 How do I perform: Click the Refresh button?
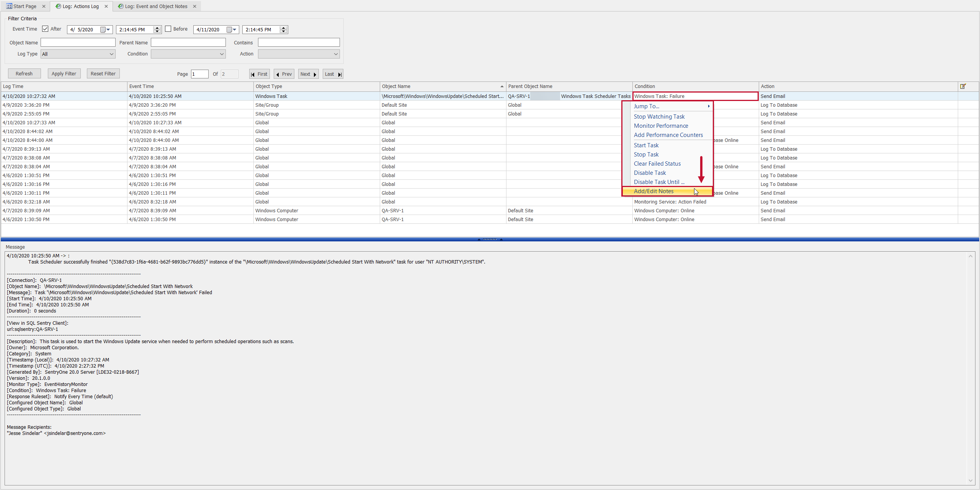point(24,73)
